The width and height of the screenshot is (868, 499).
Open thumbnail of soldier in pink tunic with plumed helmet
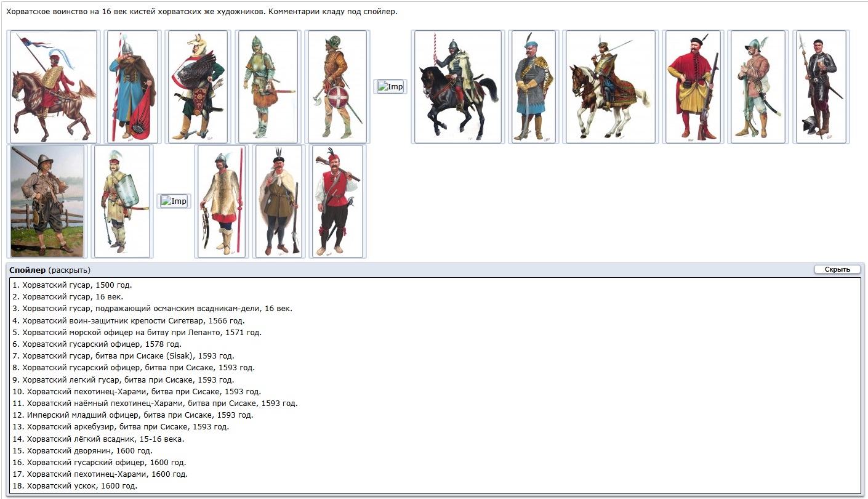tap(757, 87)
